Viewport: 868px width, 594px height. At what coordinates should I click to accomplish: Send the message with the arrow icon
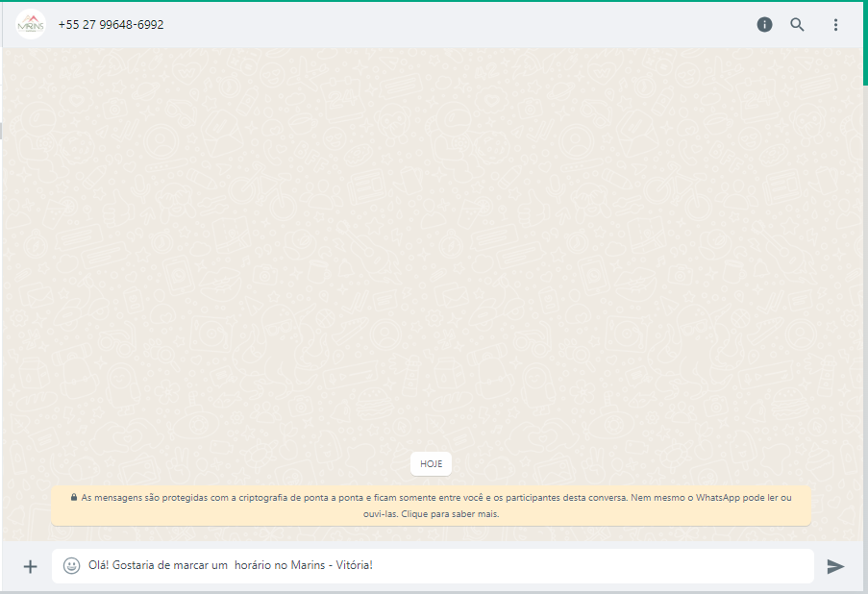(x=835, y=566)
